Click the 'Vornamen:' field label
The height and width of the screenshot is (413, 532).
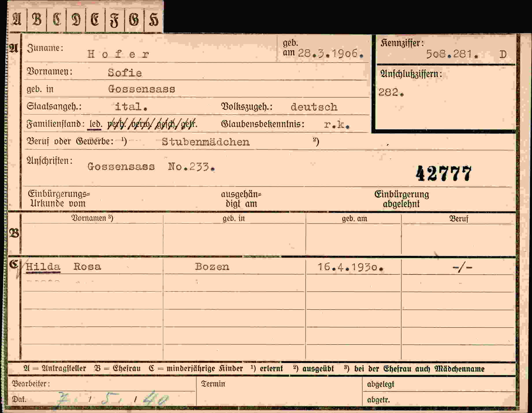(50, 71)
